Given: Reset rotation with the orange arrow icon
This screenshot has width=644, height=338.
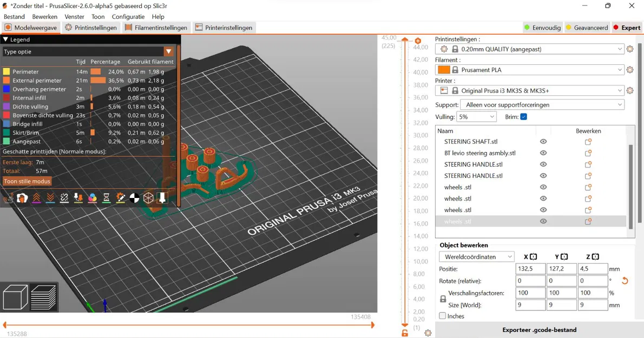Looking at the screenshot, I should [625, 281].
